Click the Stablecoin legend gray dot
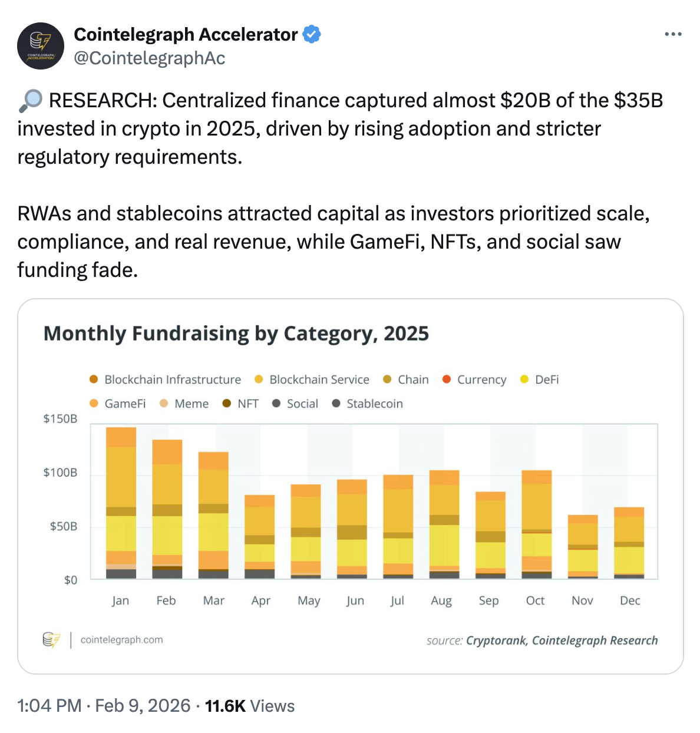Image resolution: width=700 pixels, height=733 pixels. [x=336, y=404]
